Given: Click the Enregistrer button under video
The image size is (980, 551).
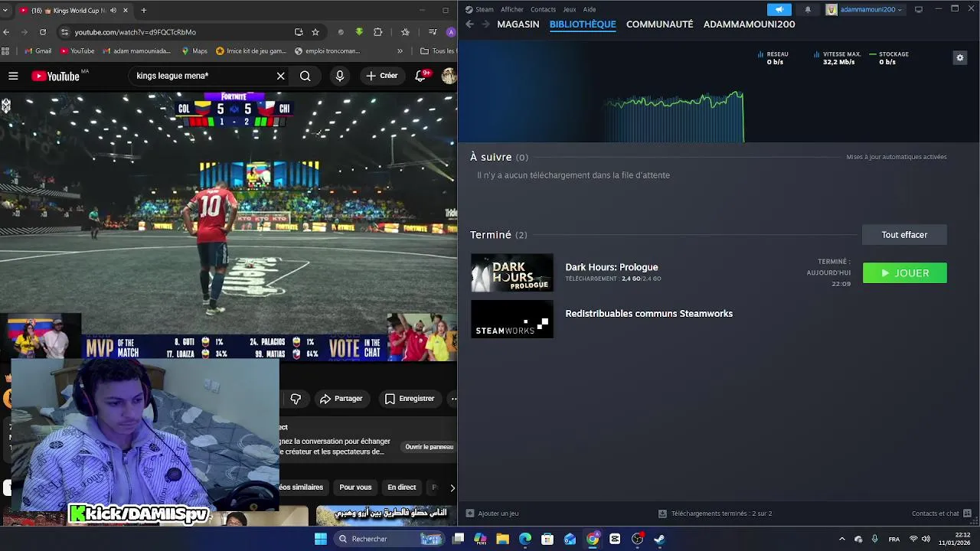Looking at the screenshot, I should (x=410, y=399).
